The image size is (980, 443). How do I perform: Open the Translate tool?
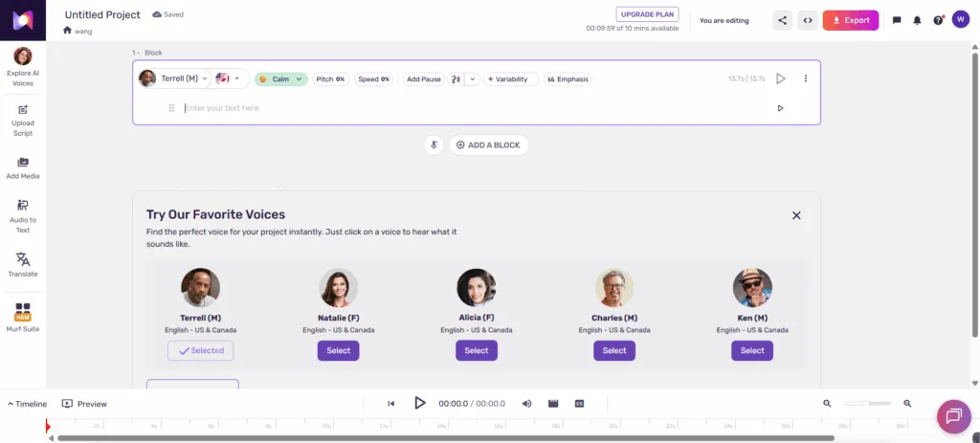click(23, 265)
